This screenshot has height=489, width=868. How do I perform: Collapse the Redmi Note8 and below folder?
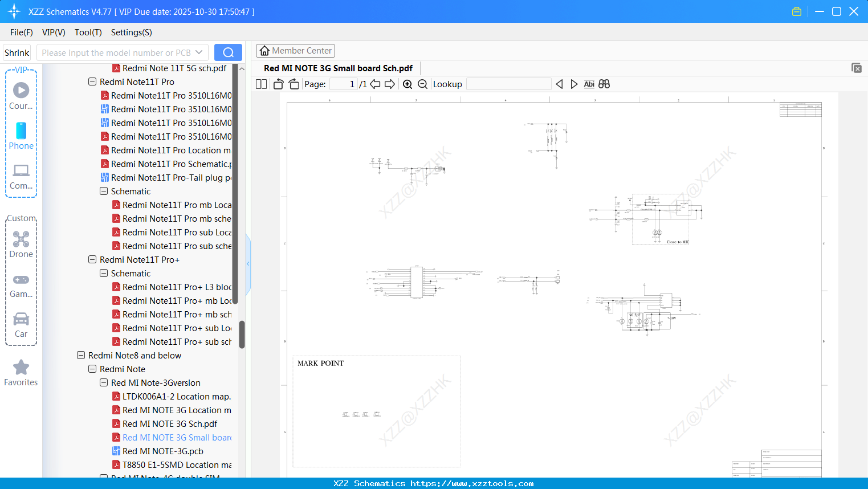coord(81,356)
